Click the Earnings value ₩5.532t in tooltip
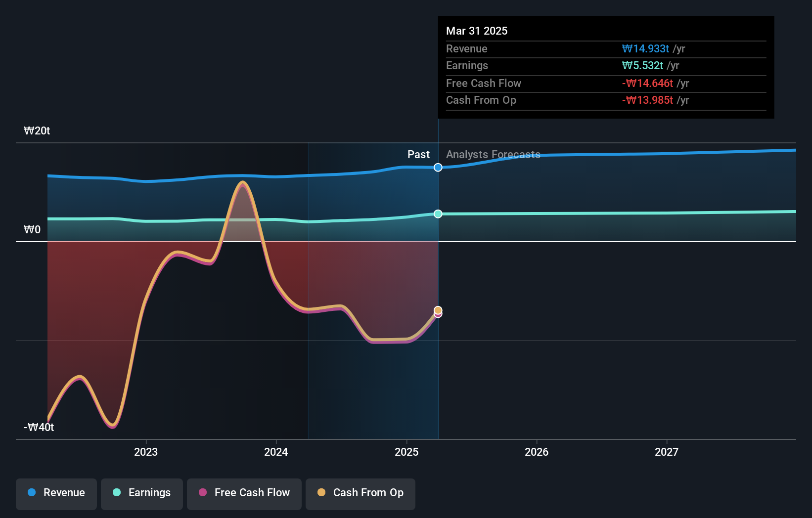Screen dimensions: 812x518 [642, 66]
